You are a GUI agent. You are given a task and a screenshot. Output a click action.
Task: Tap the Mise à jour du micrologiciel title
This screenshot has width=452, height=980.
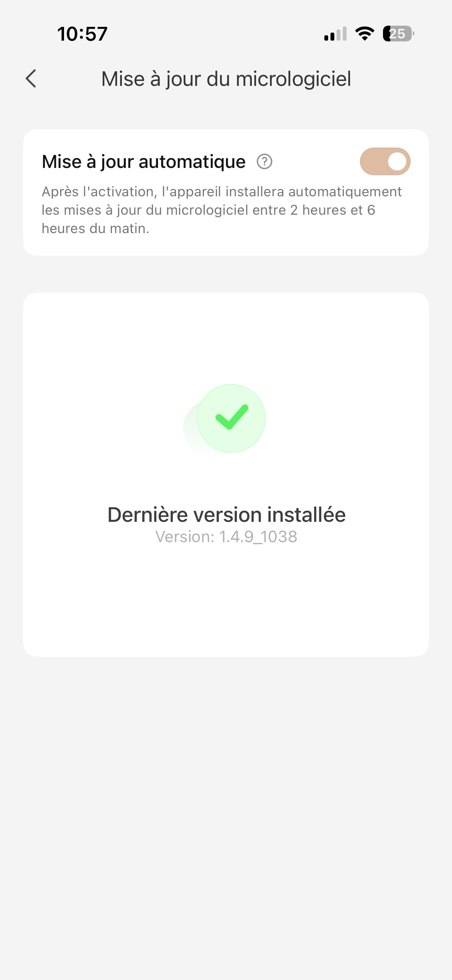226,79
